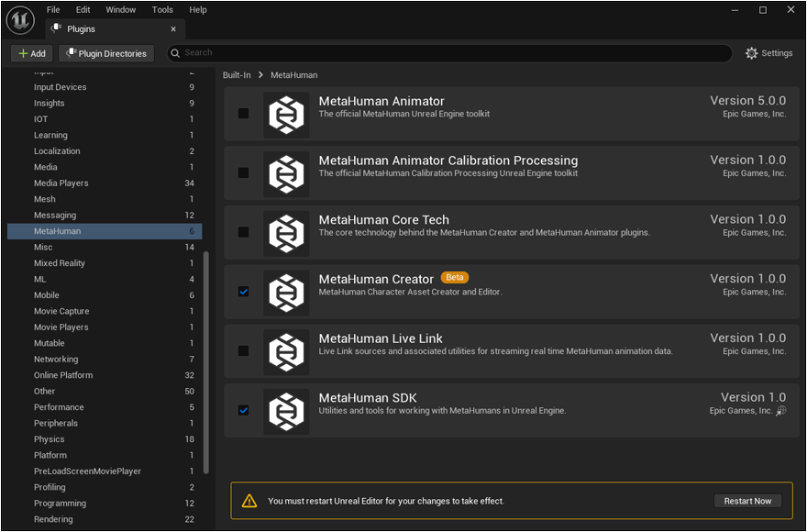Click the MetaHuman Live Link plugin icon

coord(287,352)
